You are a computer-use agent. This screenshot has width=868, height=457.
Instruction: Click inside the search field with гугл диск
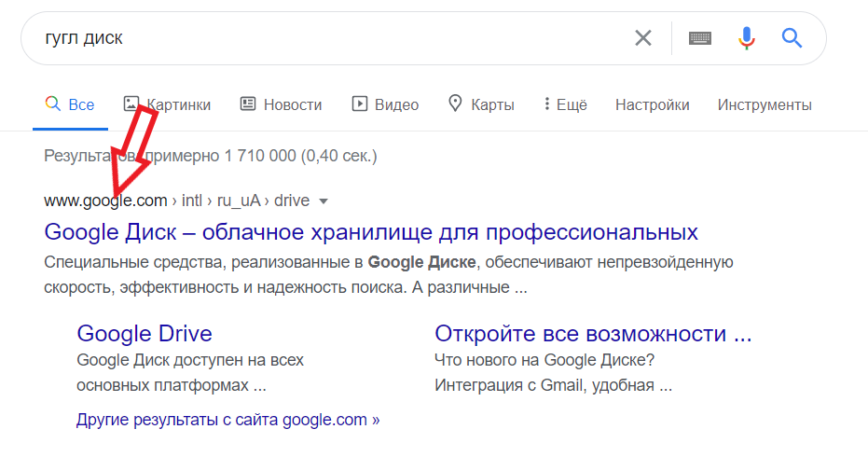pyautogui.click(x=326, y=38)
